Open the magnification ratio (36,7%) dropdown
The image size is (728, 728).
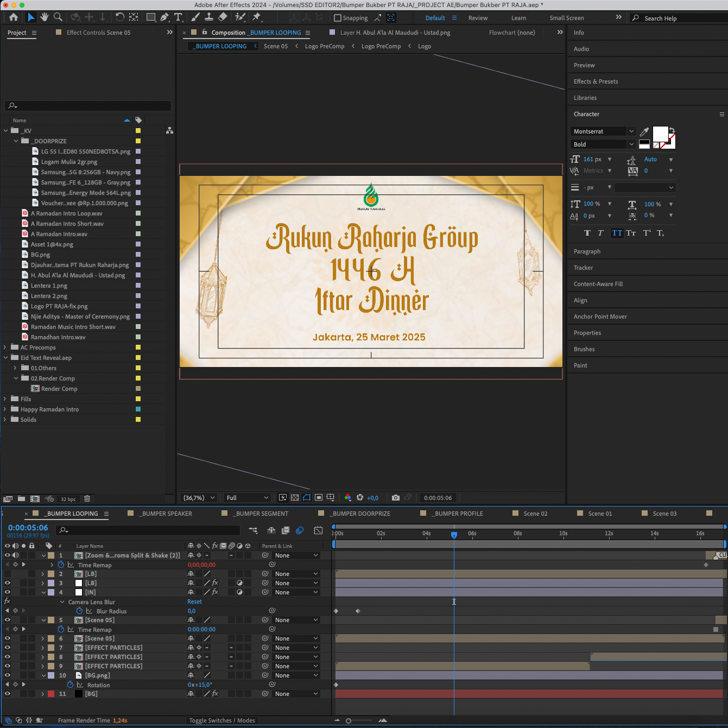point(199,498)
